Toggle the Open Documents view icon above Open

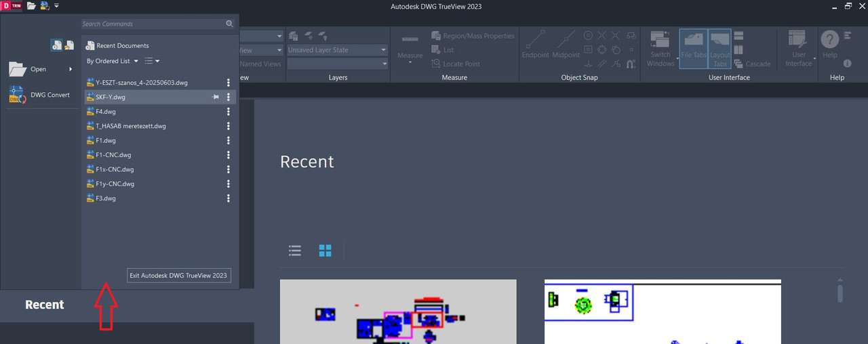point(69,45)
